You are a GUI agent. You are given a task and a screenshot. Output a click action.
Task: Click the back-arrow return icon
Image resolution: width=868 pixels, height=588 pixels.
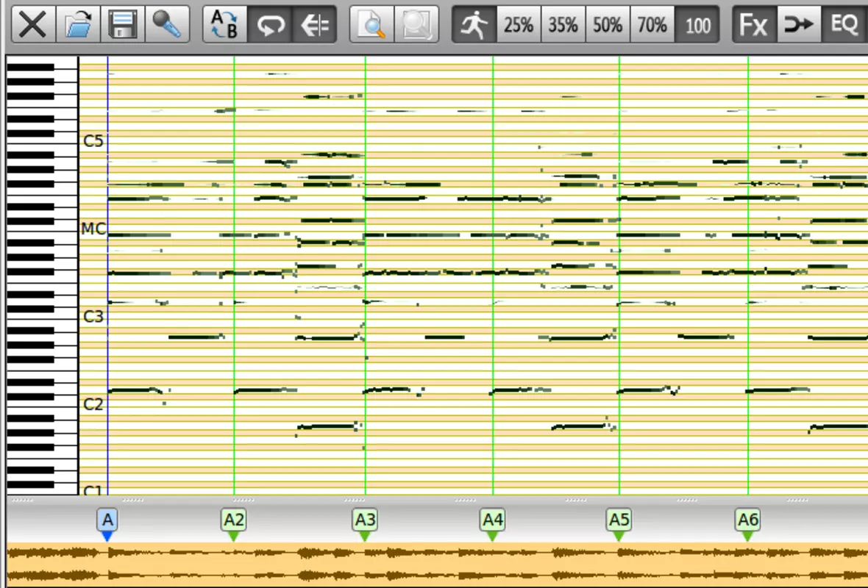pyautogui.click(x=314, y=24)
